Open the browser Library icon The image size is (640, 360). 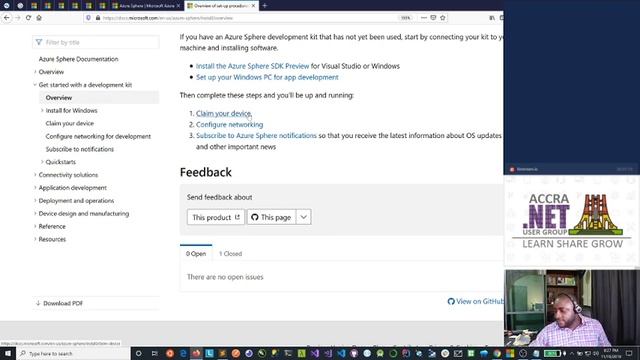(492, 18)
